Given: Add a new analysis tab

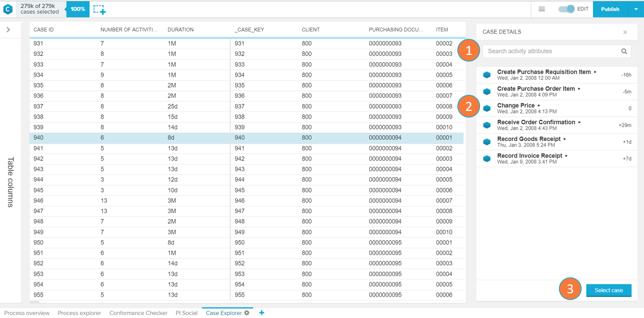Looking at the screenshot, I should coord(262,313).
